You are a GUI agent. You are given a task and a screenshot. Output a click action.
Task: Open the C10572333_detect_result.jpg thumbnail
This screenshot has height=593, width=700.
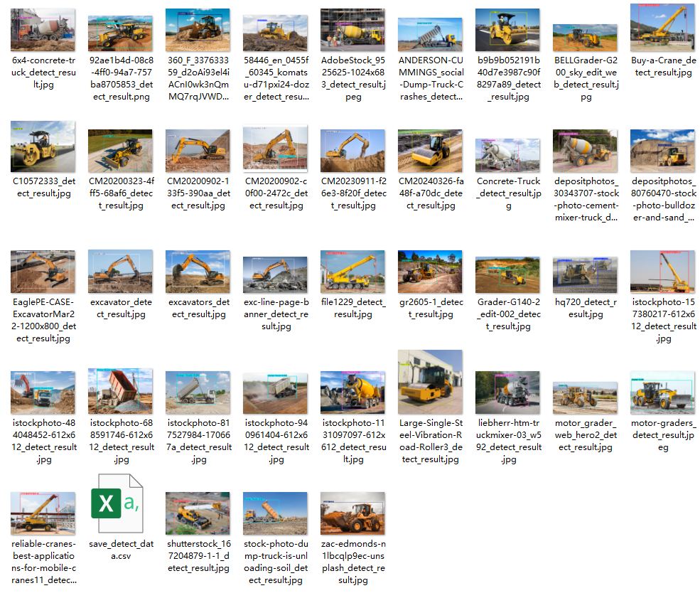(43, 146)
